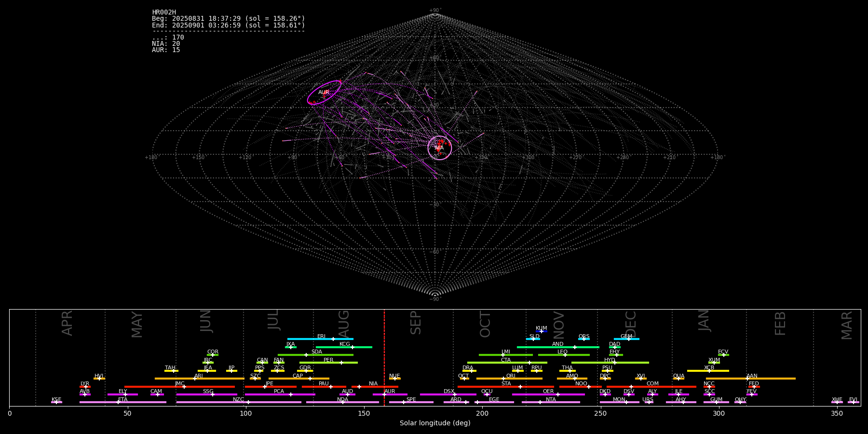The image size is (868, 434).
Task: Click the NIA radiant label on the sky map
Action: 439,148
